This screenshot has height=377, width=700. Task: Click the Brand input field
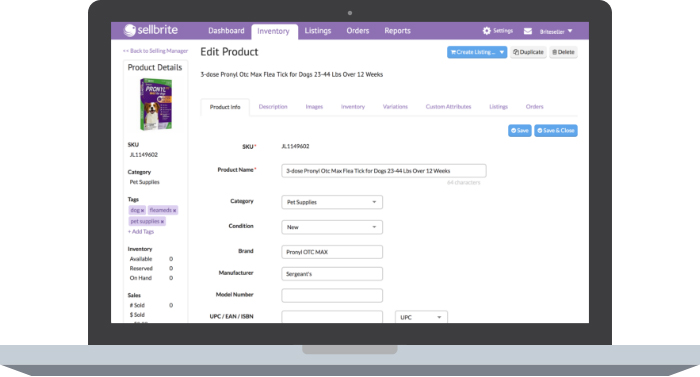click(332, 252)
